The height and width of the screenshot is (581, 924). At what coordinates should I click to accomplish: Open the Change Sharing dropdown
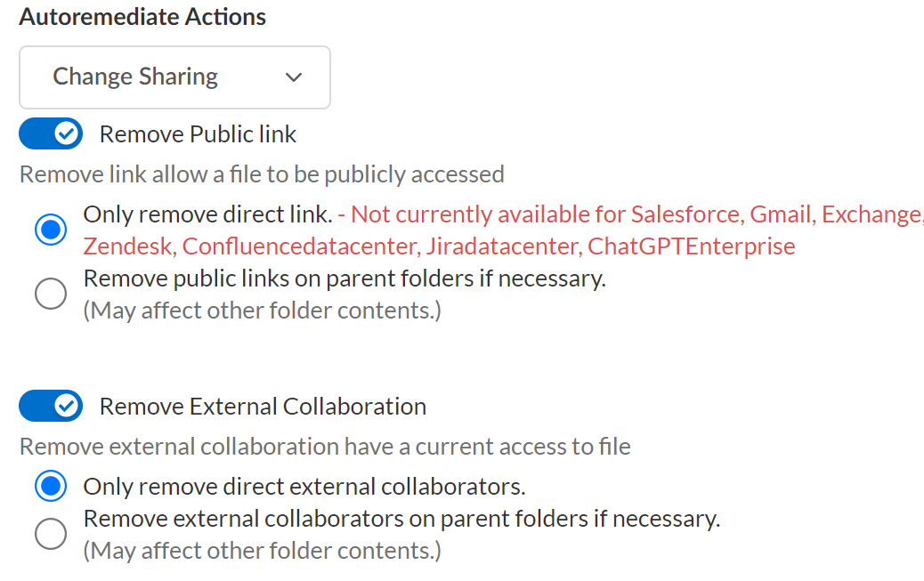[174, 77]
